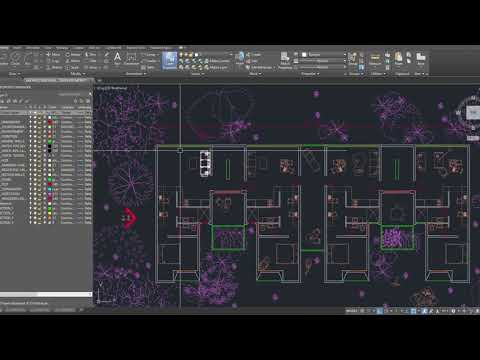The width and height of the screenshot is (480, 360).
Task: Click the Paste clipboard icon
Action: [398, 58]
